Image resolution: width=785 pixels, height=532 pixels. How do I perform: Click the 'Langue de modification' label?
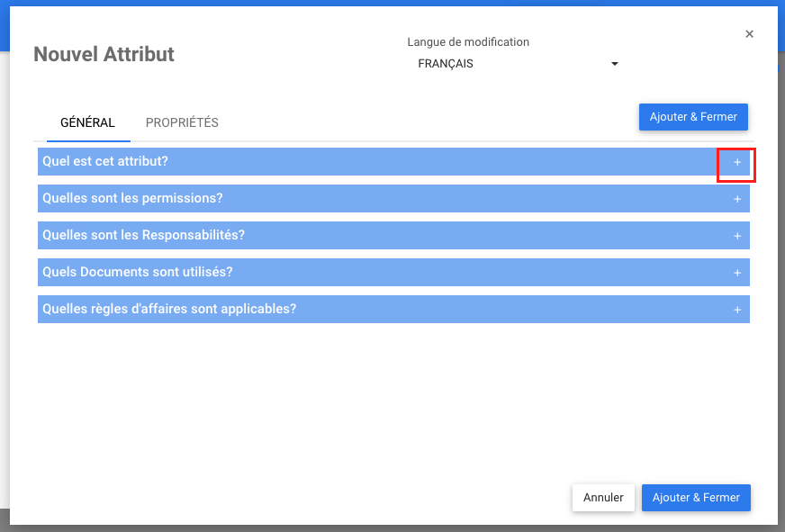[x=468, y=42]
